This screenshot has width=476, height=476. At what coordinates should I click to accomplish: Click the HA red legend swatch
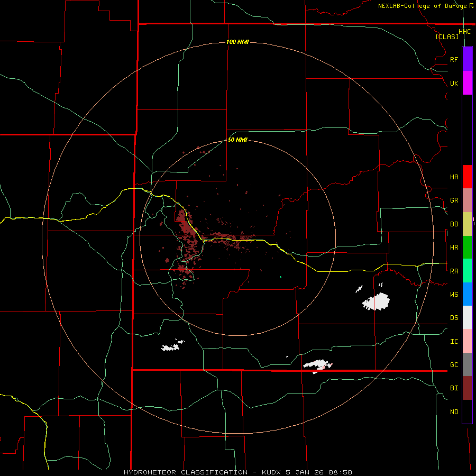pos(467,177)
